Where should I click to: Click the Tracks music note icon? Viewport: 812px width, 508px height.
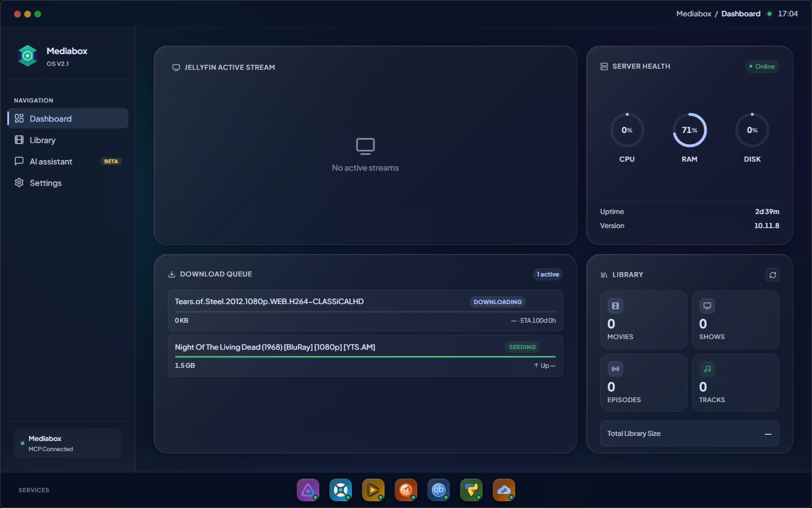(x=707, y=369)
